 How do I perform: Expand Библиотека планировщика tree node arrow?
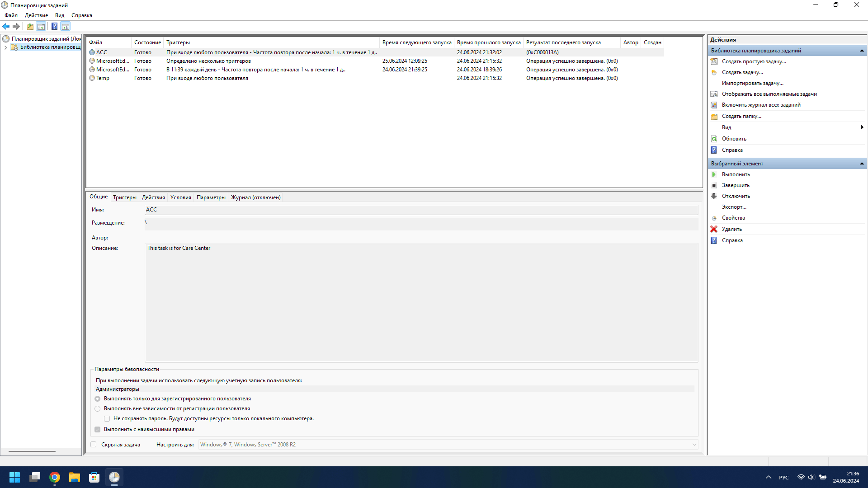(x=5, y=47)
